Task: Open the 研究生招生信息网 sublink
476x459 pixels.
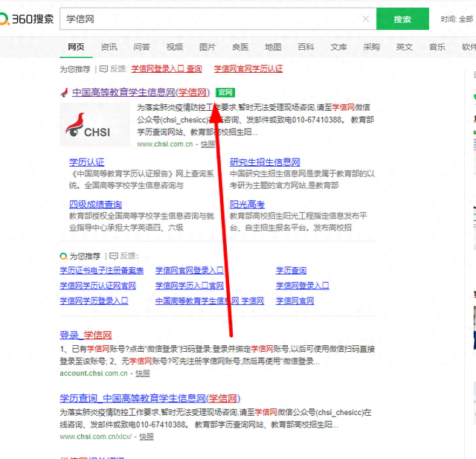Action: point(265,162)
